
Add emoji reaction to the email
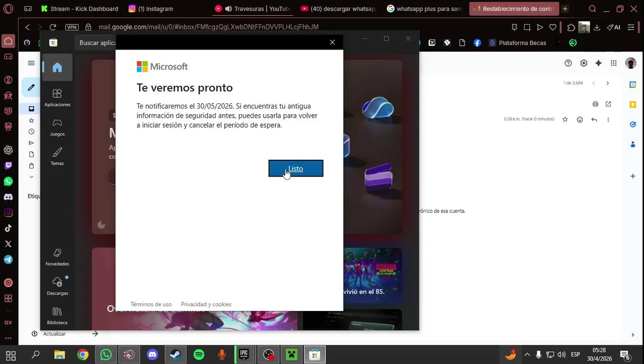580,119
